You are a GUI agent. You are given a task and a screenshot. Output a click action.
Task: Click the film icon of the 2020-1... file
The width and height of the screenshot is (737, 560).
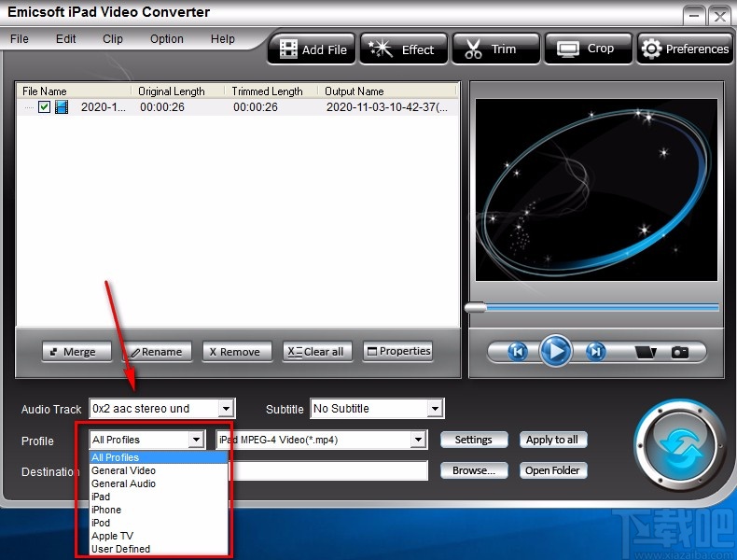(x=62, y=107)
